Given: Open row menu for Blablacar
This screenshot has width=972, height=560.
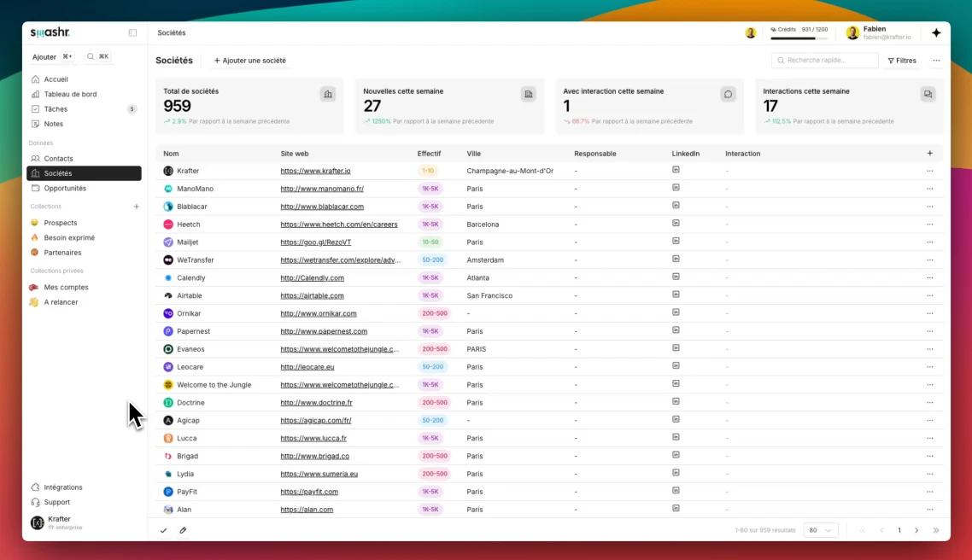Looking at the screenshot, I should 930,207.
